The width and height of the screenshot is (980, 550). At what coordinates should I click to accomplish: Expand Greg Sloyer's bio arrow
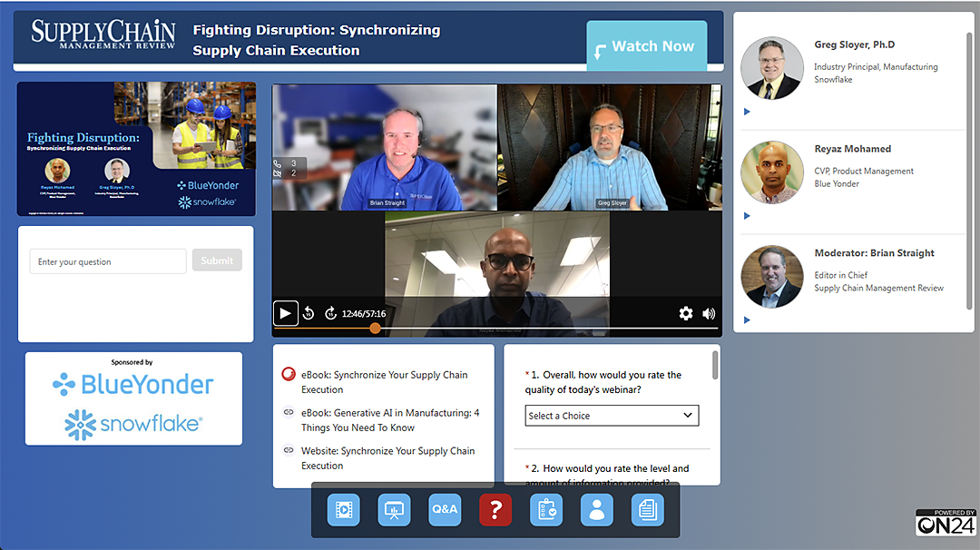pos(747,112)
